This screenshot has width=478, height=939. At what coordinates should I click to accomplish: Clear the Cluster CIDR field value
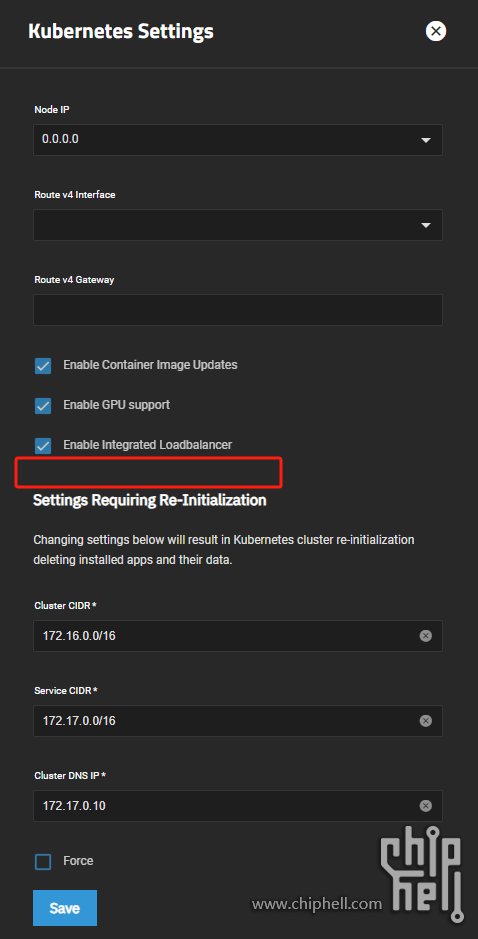pyautogui.click(x=425, y=636)
